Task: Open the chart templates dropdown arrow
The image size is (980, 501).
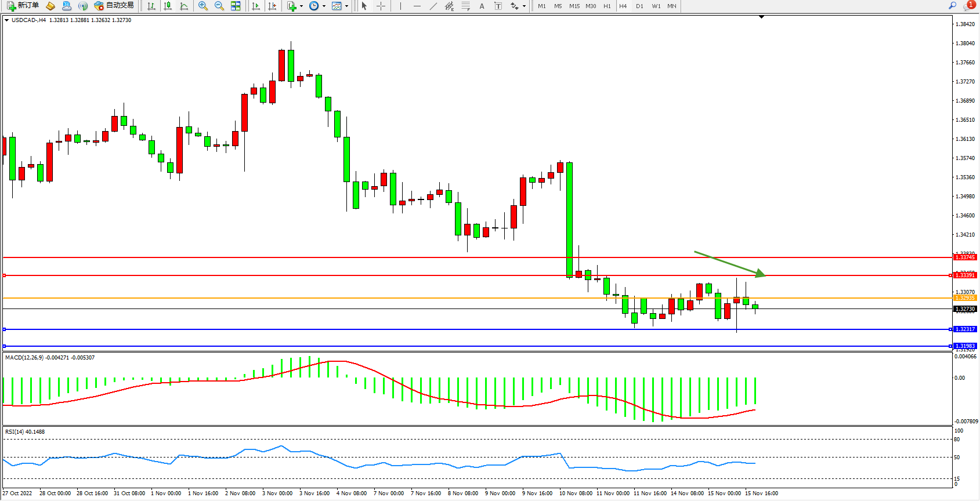Action: 346,6
